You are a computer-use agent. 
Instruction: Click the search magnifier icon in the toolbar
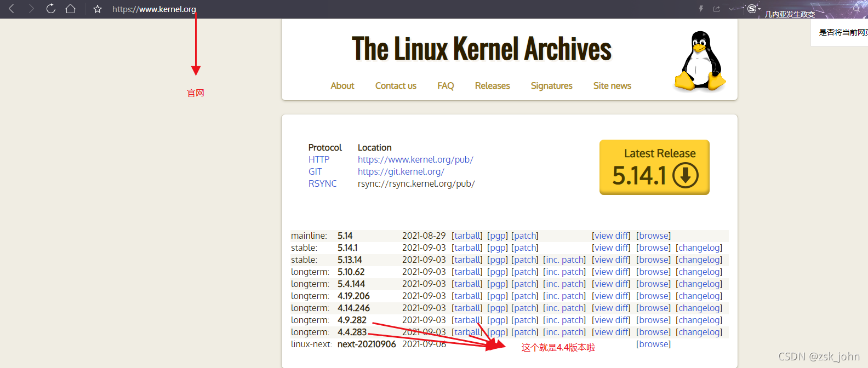click(x=856, y=9)
